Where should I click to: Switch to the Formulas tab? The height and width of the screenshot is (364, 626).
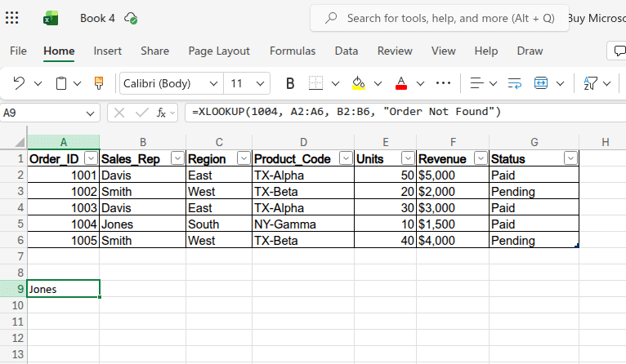(x=293, y=51)
